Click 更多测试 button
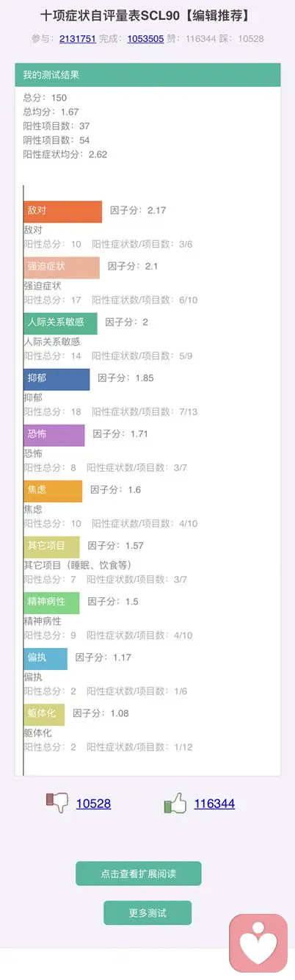Viewport: 295px width, 980px height. pyautogui.click(x=147, y=912)
